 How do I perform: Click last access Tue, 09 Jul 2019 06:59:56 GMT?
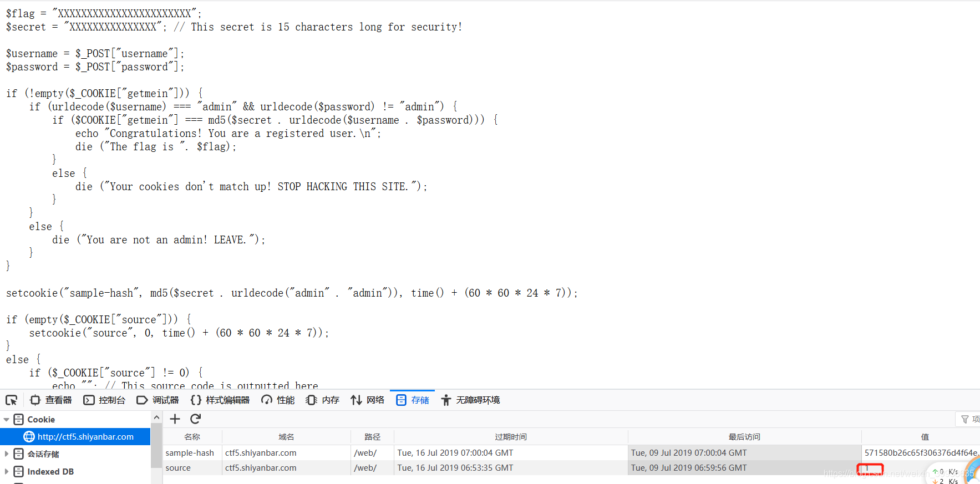point(689,468)
